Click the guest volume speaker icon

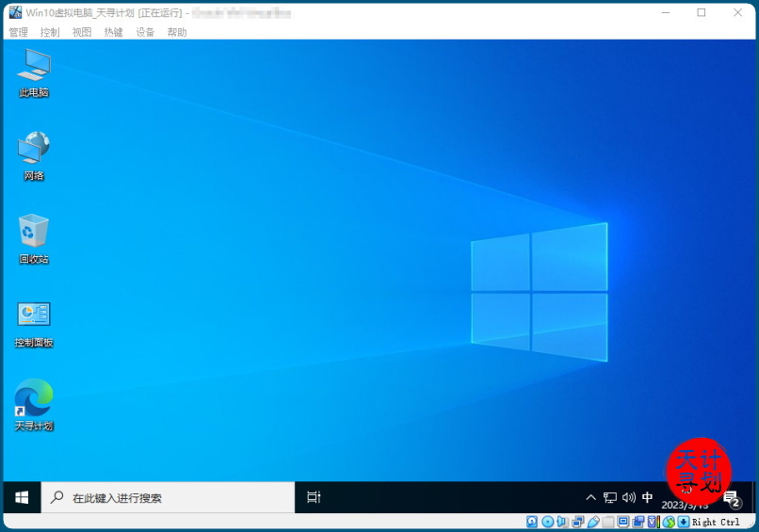click(x=629, y=497)
